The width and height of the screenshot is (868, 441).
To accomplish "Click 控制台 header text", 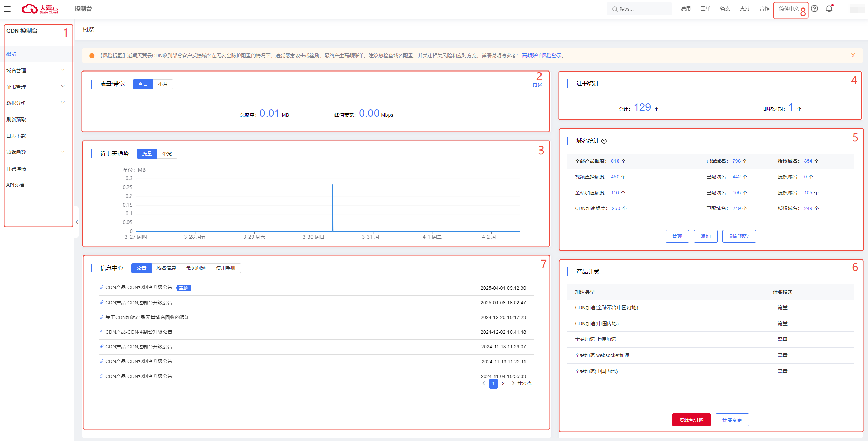I will [83, 9].
